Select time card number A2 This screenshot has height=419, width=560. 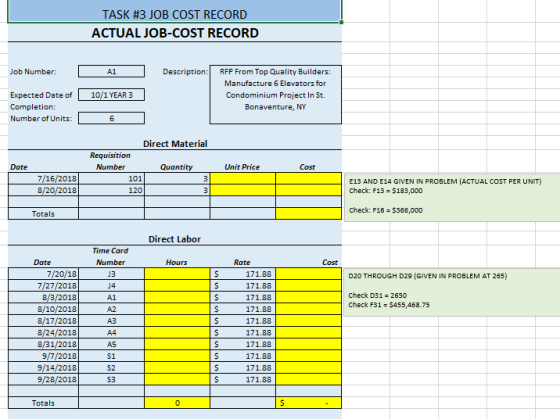111,309
